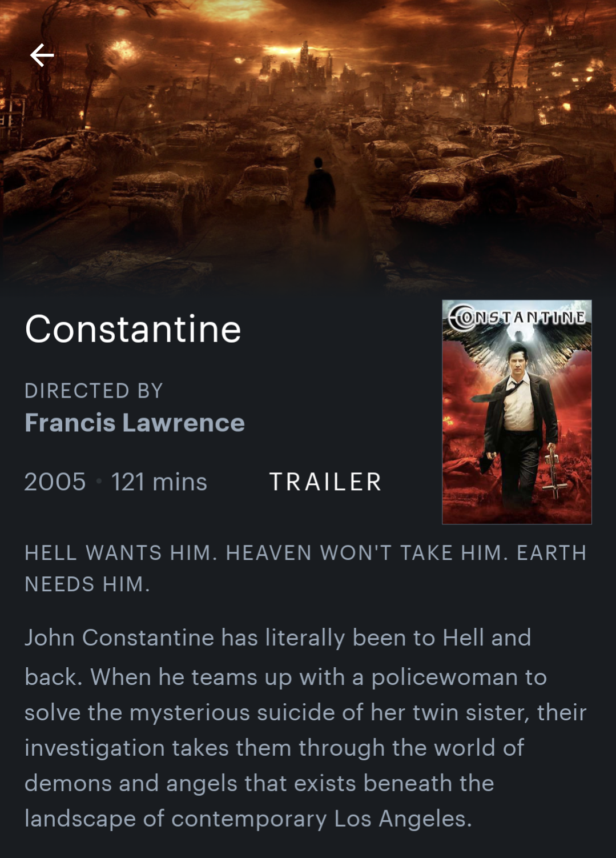The height and width of the screenshot is (858, 616).
Task: Tap the words 'Los Angeles' in synopsis
Action: [403, 819]
